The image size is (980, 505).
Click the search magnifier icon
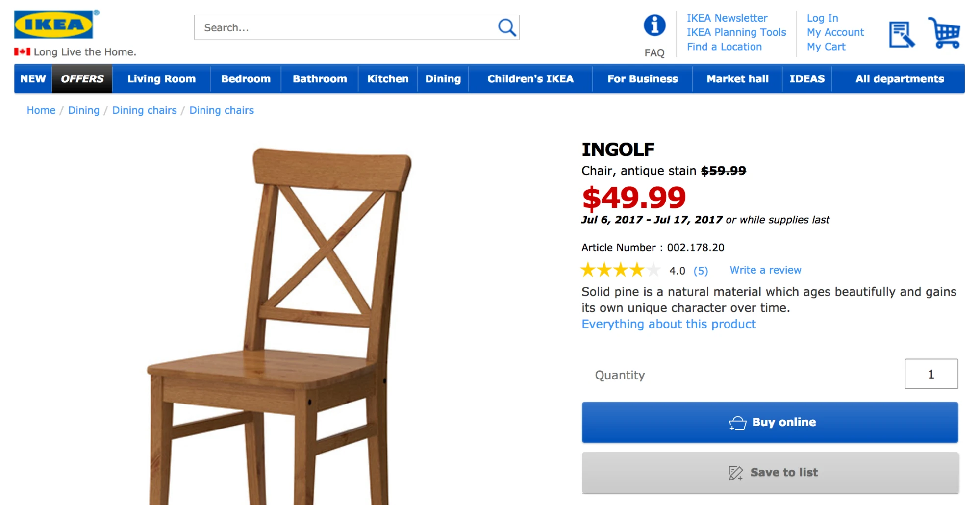click(507, 27)
